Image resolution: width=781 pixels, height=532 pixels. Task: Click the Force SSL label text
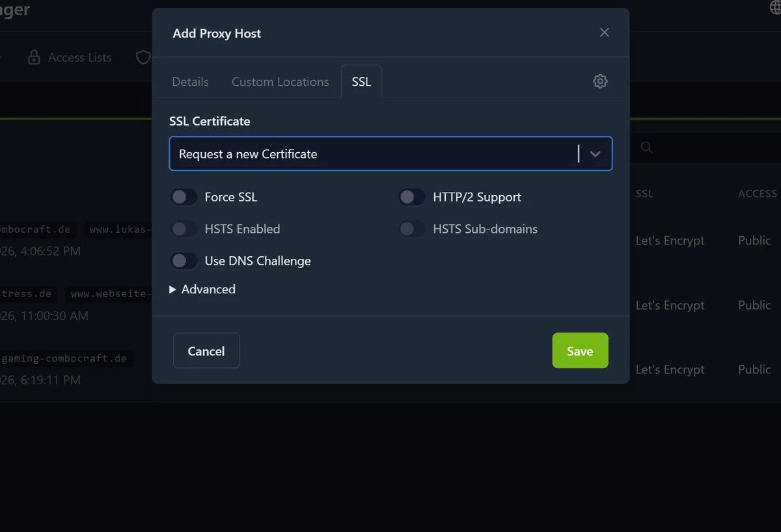[231, 197]
